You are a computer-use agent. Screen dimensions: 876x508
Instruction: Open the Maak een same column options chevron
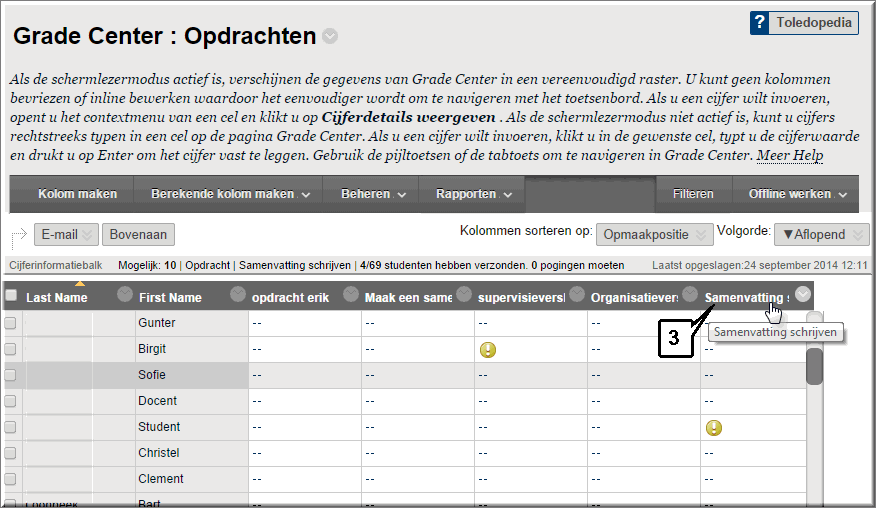tap(464, 294)
